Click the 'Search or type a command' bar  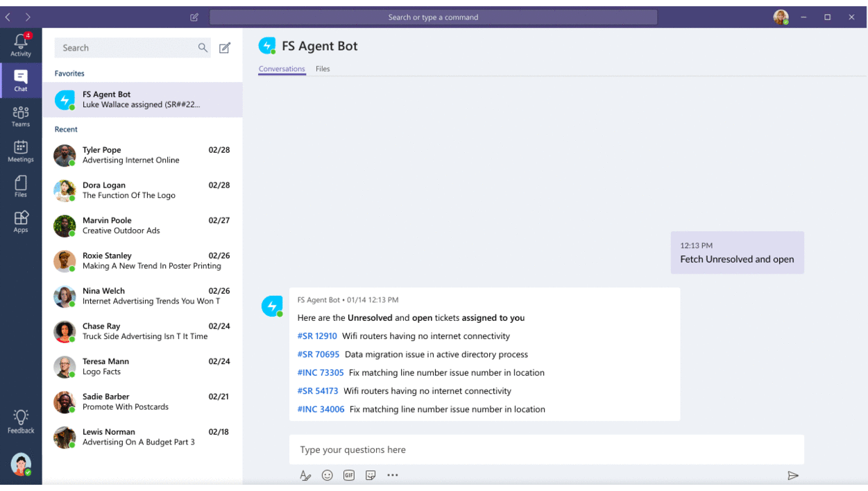coord(433,17)
